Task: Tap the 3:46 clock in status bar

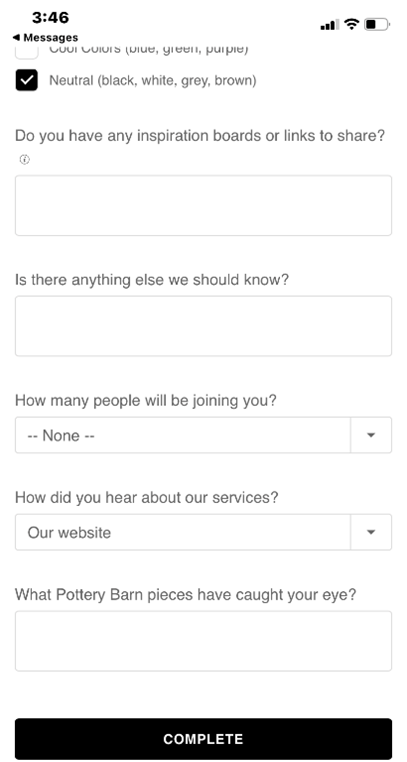Action: click(x=51, y=18)
